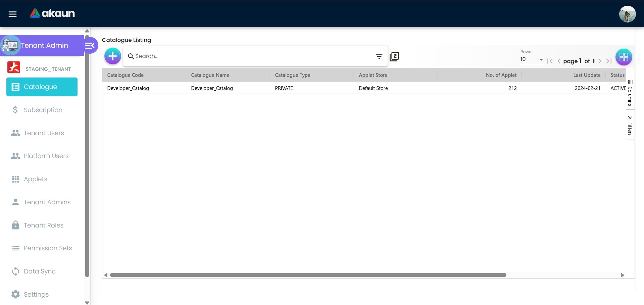Click the blue plus button to add catalogue
Image resolution: width=644 pixels, height=305 pixels.
point(112,56)
